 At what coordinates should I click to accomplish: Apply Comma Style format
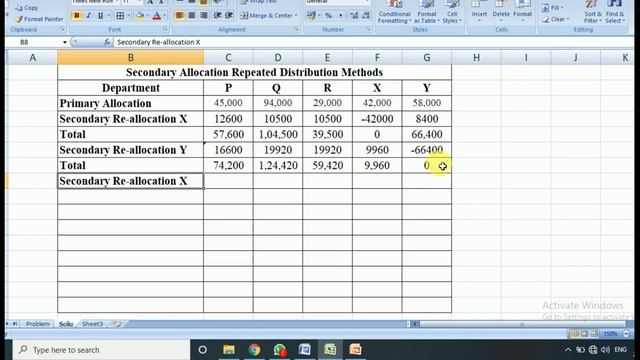pos(340,16)
